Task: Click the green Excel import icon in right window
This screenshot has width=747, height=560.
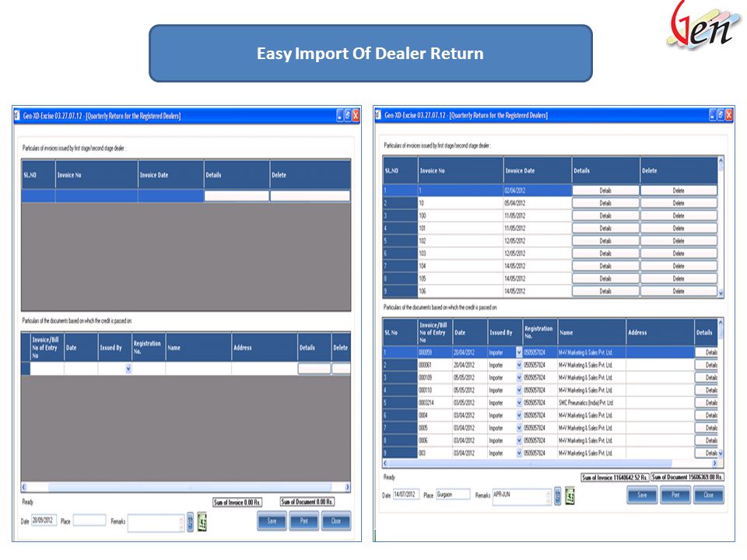Action: [x=570, y=495]
